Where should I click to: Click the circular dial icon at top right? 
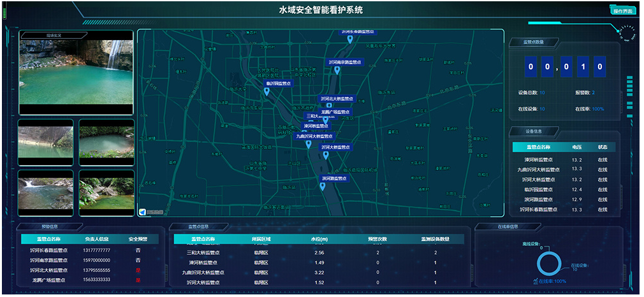click(x=627, y=32)
